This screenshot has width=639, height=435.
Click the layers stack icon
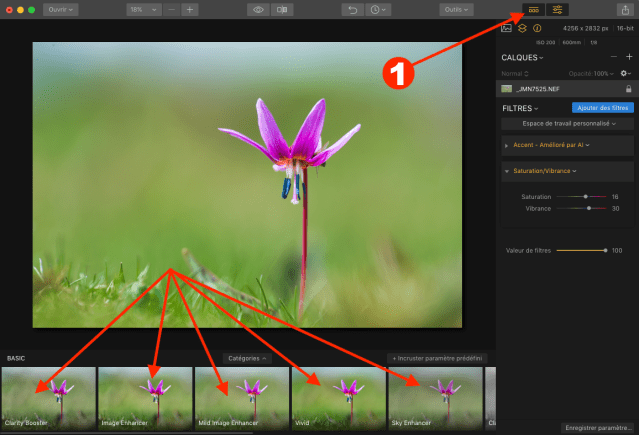[521, 28]
